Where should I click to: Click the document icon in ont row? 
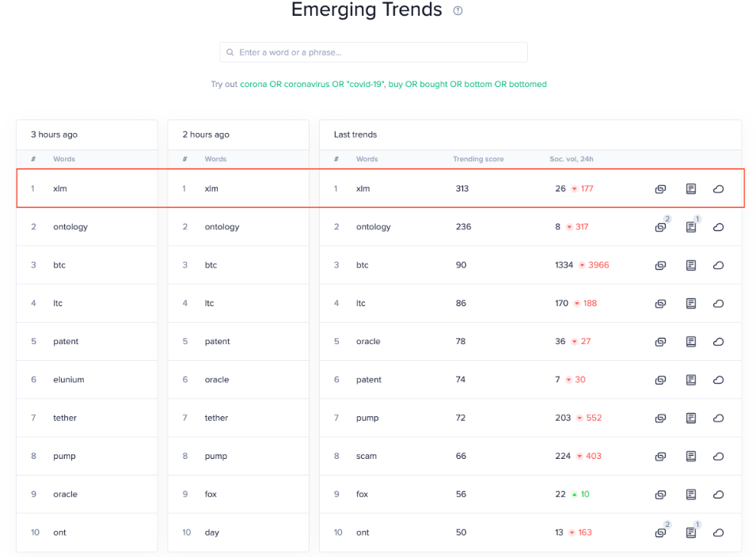click(x=691, y=533)
